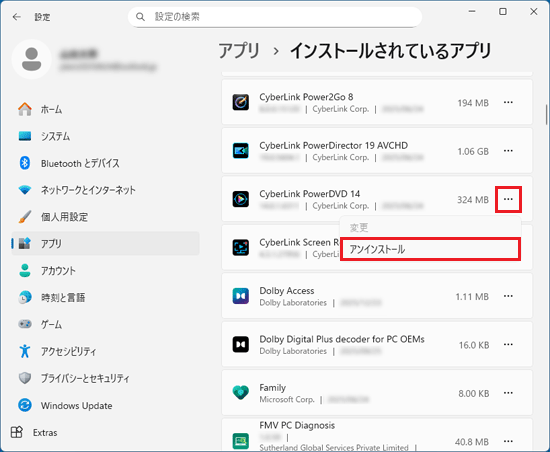This screenshot has height=452, width=550.
Task: Open ホーム home icon in sidebar
Action: tap(25, 109)
